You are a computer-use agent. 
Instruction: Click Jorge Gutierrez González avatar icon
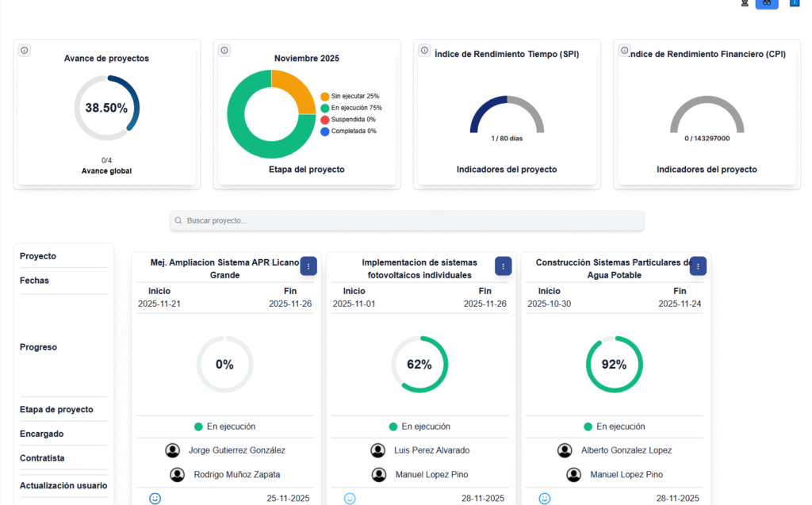tap(172, 450)
